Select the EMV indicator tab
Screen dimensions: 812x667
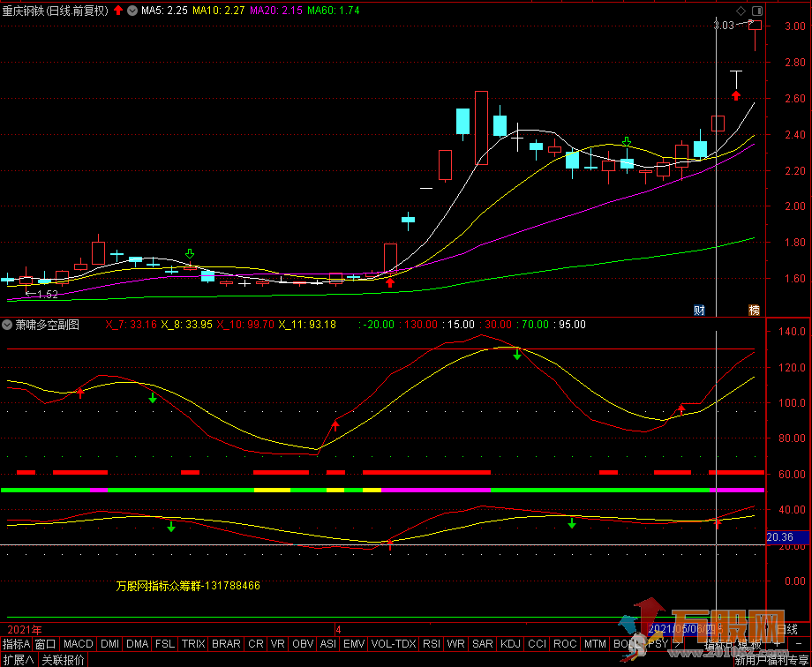click(x=354, y=644)
